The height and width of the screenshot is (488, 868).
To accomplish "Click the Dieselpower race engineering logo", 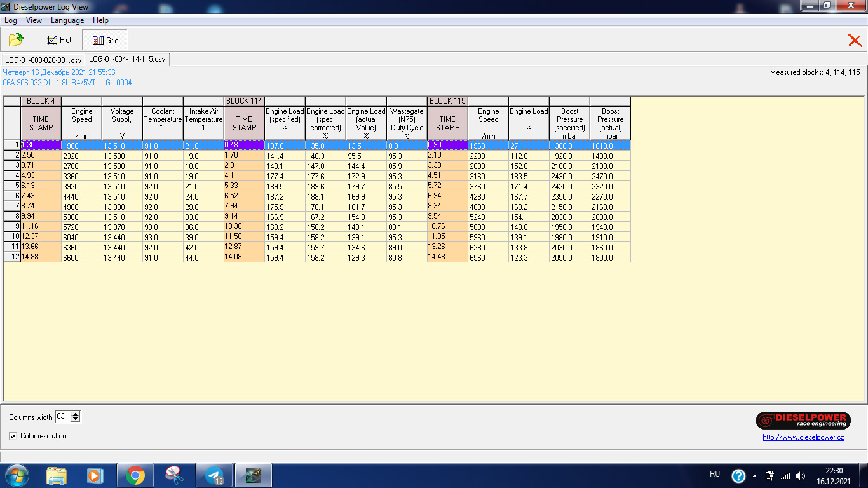I will (x=803, y=421).
